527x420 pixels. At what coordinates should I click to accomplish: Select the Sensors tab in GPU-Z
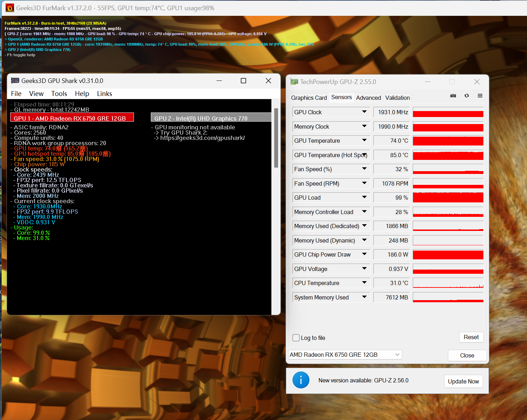coord(341,97)
